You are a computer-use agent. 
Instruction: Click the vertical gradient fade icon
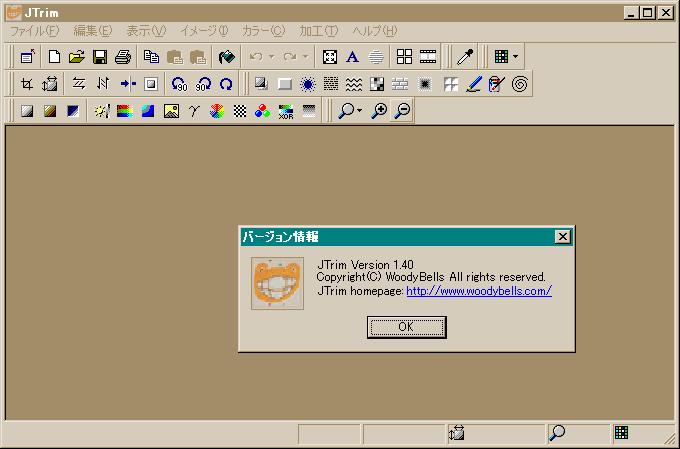(x=309, y=111)
